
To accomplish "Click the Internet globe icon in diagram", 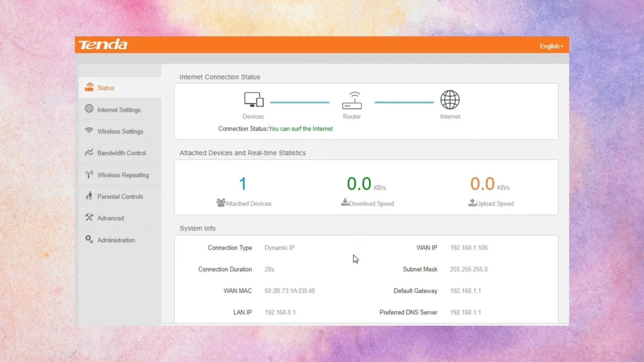I will pyautogui.click(x=450, y=99).
